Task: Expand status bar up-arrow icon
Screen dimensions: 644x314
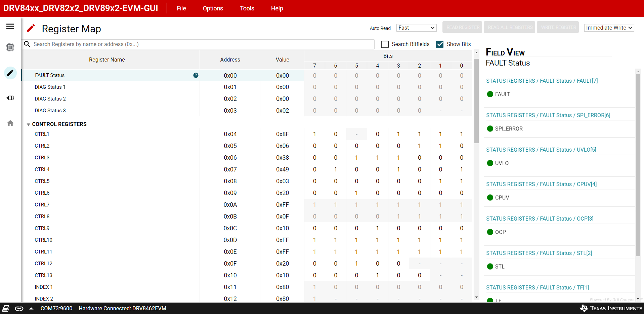Action: click(x=31, y=308)
